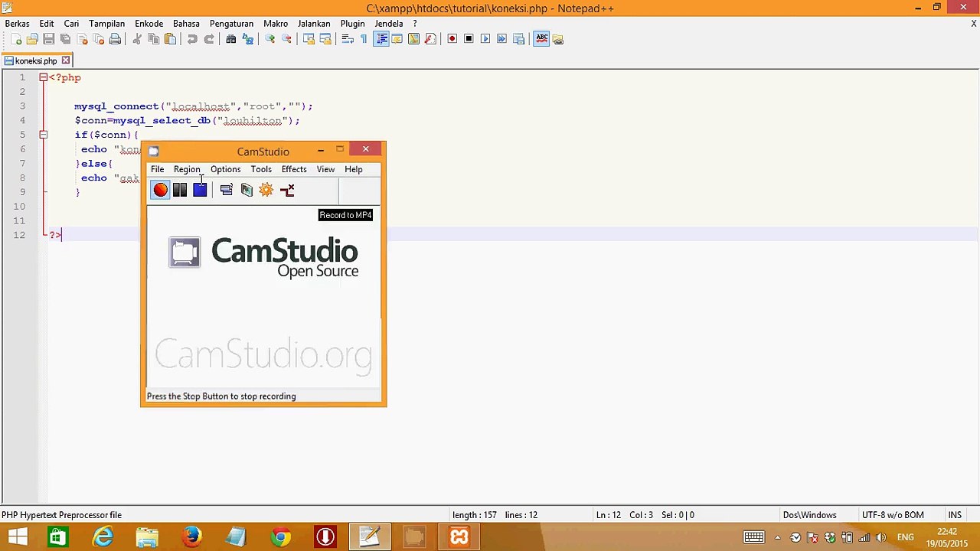Open the touch keyboard tray icon
The image size is (980, 551).
pyautogui.click(x=753, y=537)
